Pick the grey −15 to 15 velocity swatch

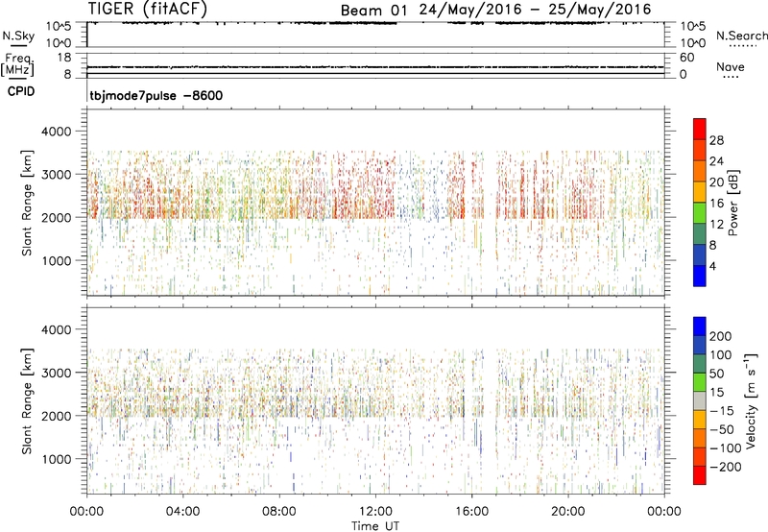point(700,401)
